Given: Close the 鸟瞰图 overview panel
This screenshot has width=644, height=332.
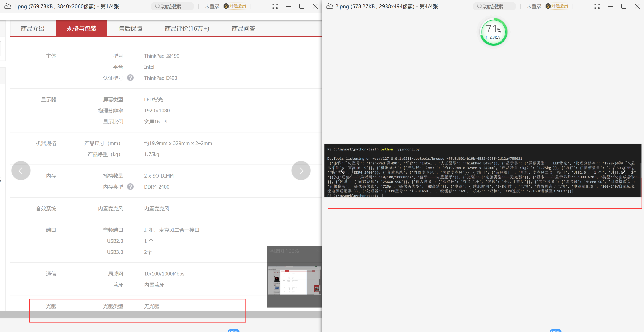Looking at the screenshot, I should (x=318, y=251).
